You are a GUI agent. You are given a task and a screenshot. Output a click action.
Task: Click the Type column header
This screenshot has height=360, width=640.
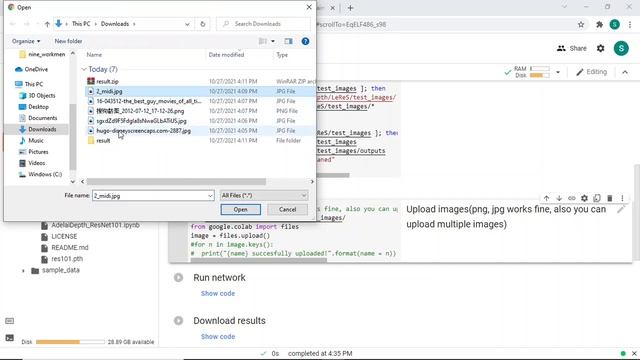[282, 55]
